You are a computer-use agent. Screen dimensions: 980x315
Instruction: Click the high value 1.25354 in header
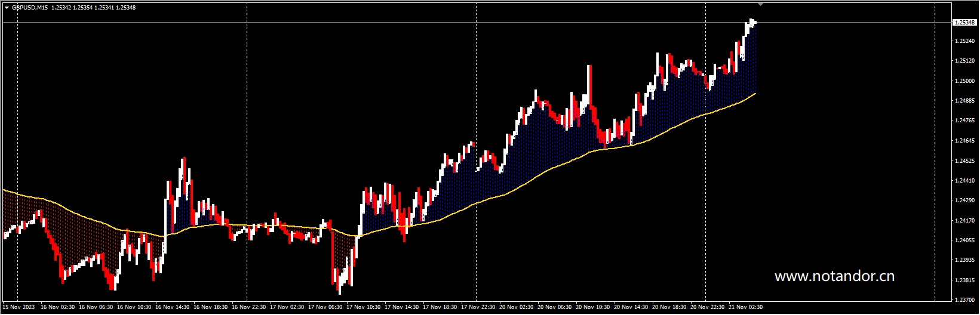82,8
